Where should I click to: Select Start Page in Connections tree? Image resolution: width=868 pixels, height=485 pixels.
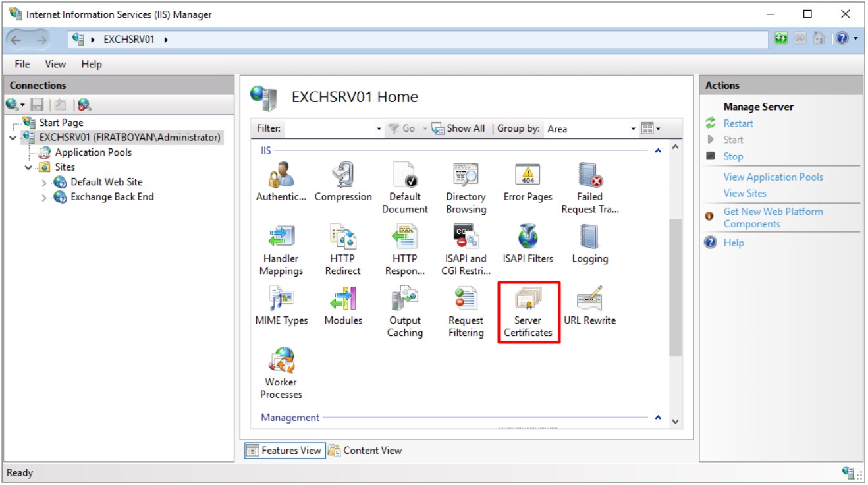[x=61, y=123]
